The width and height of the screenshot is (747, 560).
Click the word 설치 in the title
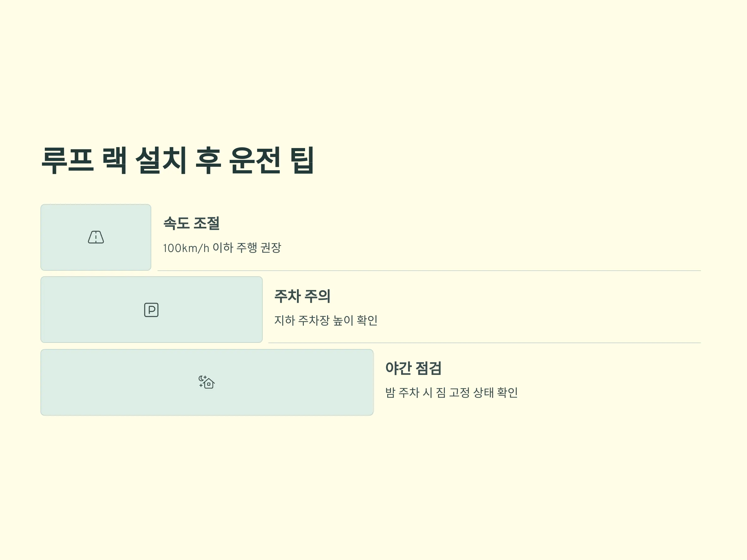pyautogui.click(x=161, y=160)
